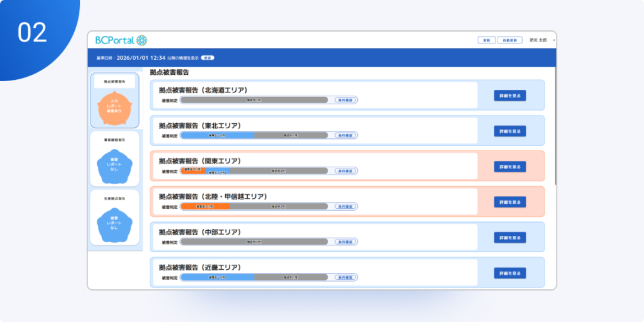Click the blue bar segment in 近畿エリア
The image size is (644, 322).
[x=218, y=277]
